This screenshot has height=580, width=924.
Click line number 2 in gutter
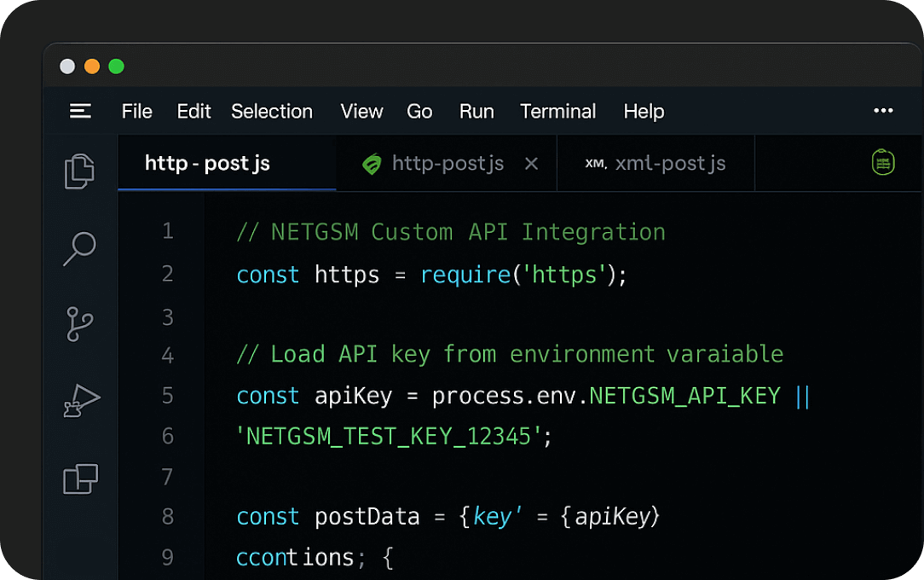tap(168, 274)
